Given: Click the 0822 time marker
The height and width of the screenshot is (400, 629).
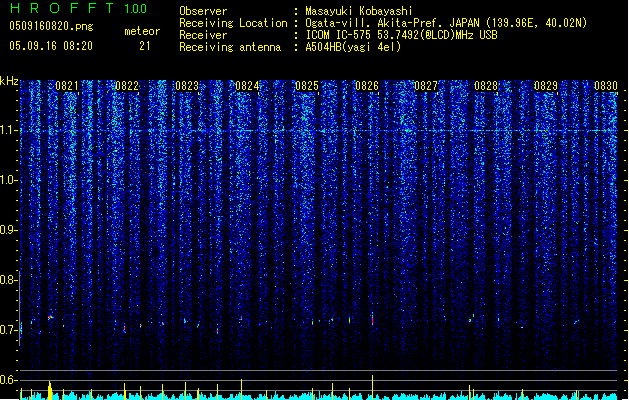Looking at the screenshot, I should pos(127,86).
